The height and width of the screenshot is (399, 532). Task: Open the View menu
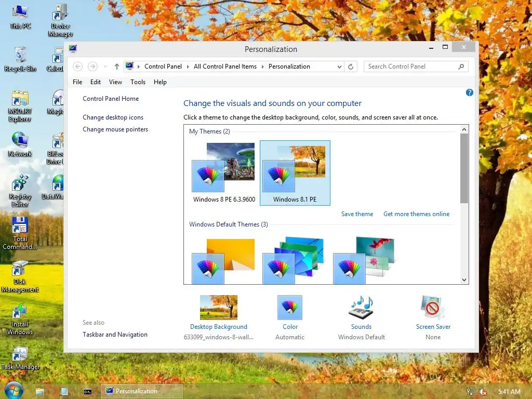coord(115,82)
